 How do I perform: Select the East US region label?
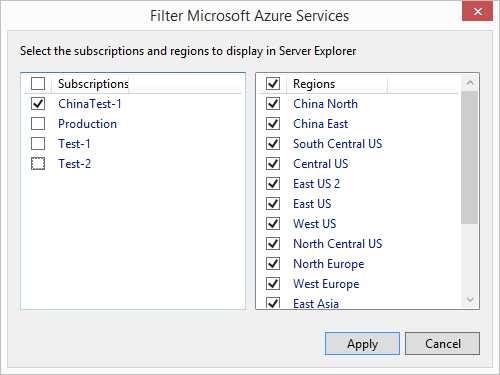pos(312,204)
